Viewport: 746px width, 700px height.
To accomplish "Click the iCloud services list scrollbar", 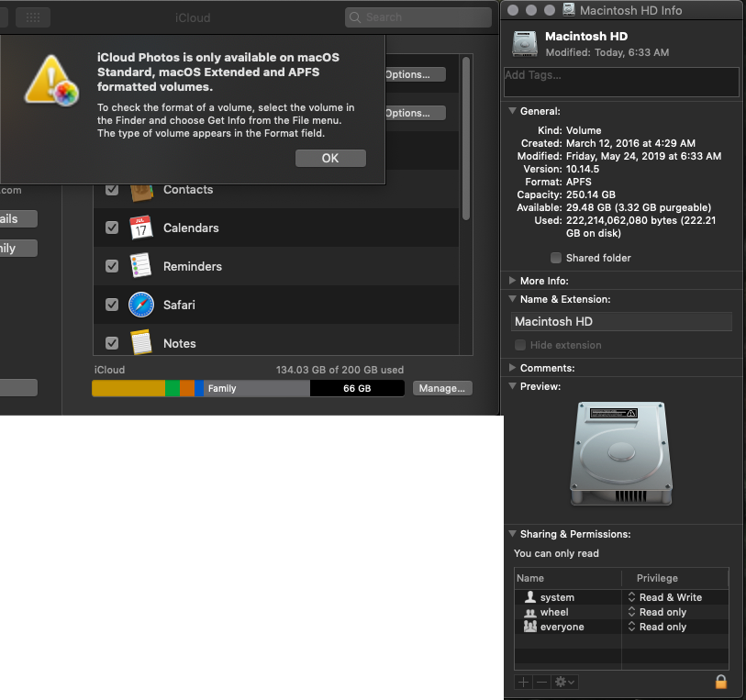I will [x=466, y=139].
